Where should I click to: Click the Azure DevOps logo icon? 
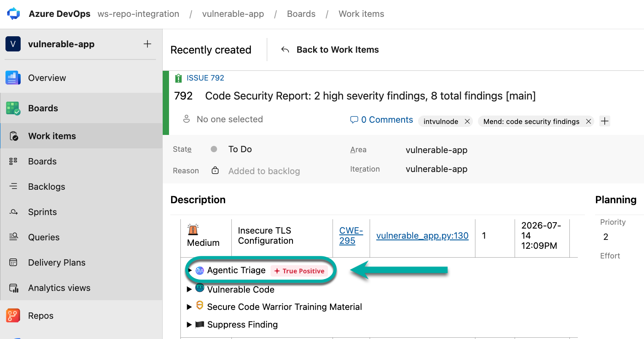pos(13,13)
